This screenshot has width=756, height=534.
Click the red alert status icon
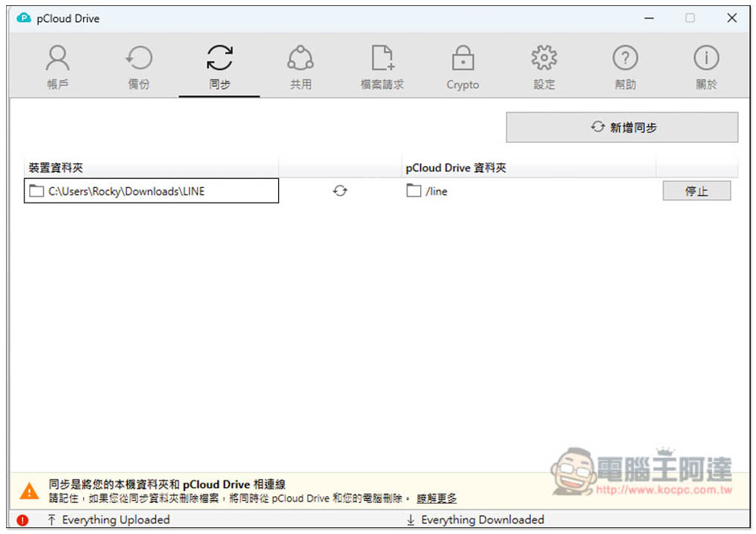click(22, 520)
